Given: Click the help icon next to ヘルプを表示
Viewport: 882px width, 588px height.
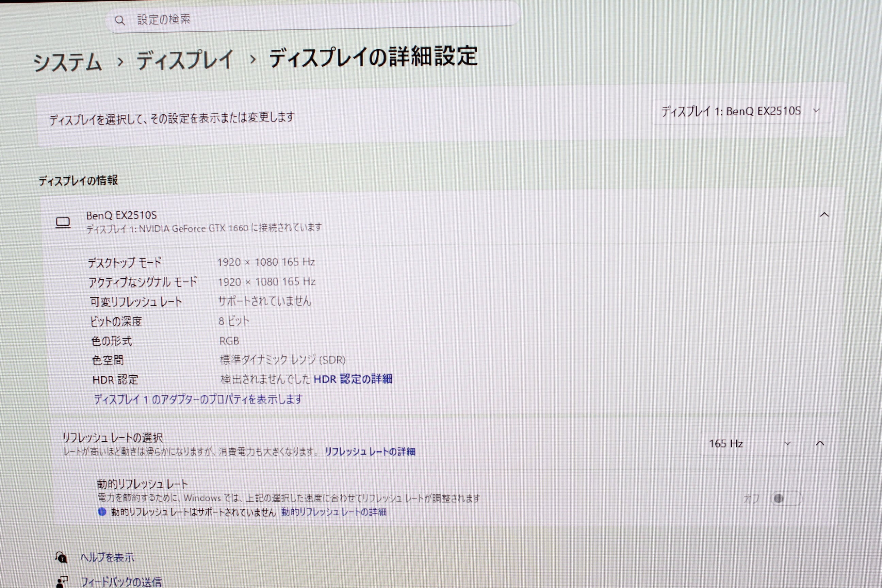Looking at the screenshot, I should [61, 557].
